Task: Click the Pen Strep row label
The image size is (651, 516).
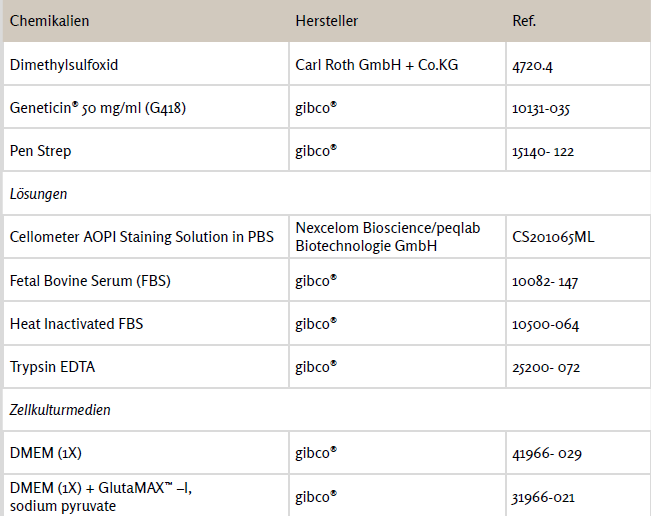Action: (41, 151)
